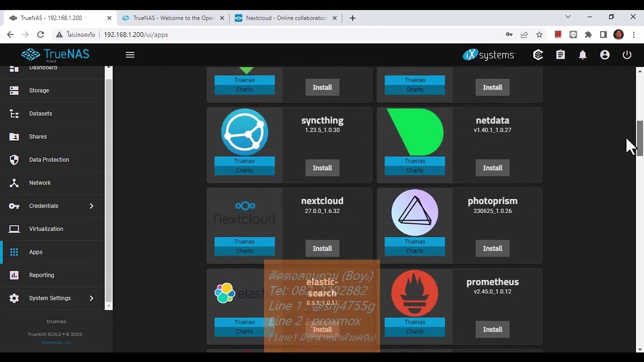Install the netdata app
This screenshot has width=644, height=362.
point(493,168)
